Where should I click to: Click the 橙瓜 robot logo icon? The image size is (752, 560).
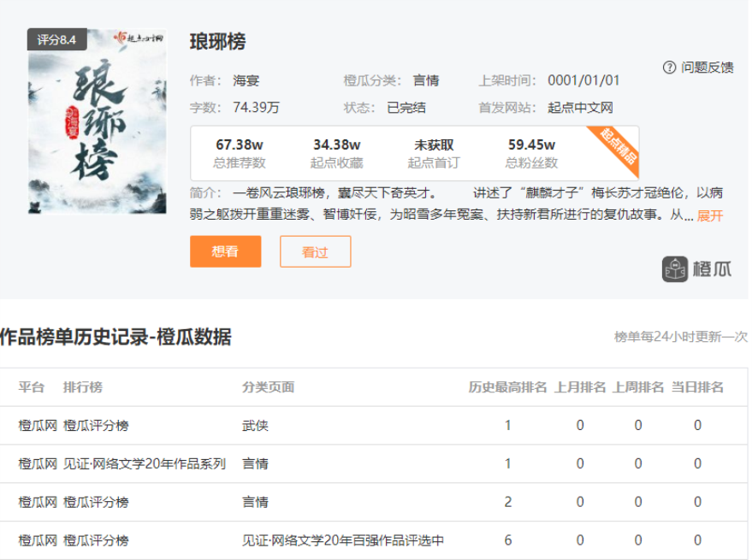tap(675, 269)
